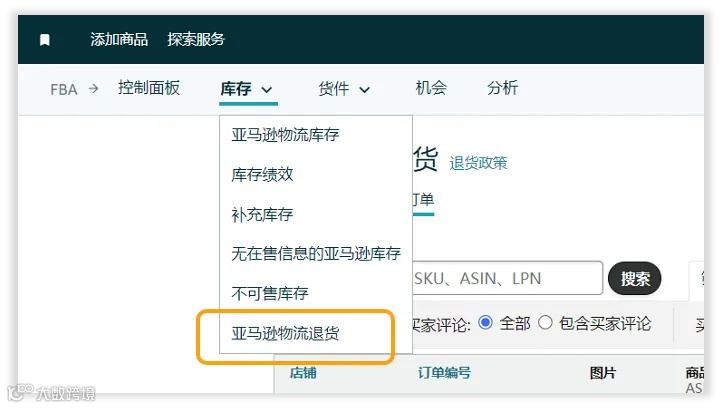Click the 库存 menu tab

pos(236,88)
